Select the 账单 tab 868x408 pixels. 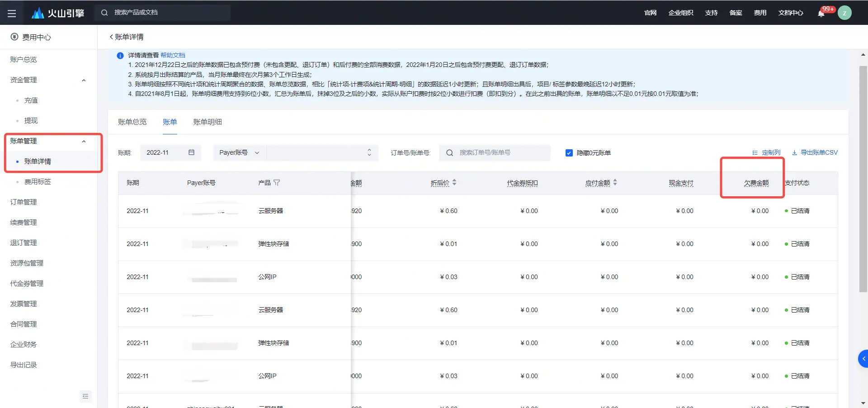click(x=170, y=122)
